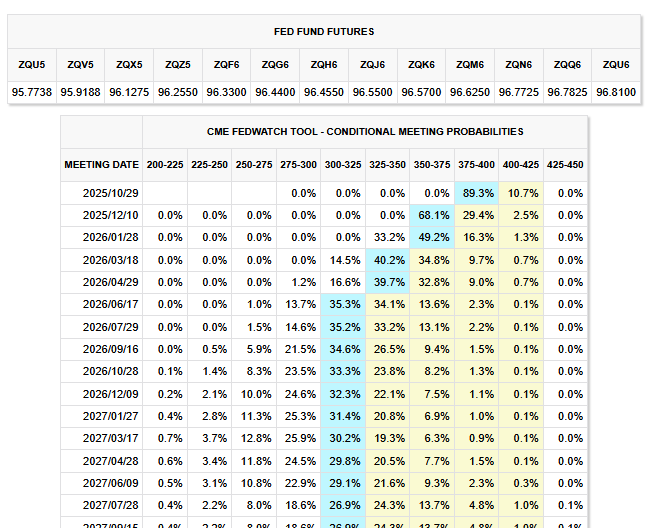The width and height of the screenshot is (650, 528).
Task: Click the 375-400 rate range header
Action: coord(476,164)
